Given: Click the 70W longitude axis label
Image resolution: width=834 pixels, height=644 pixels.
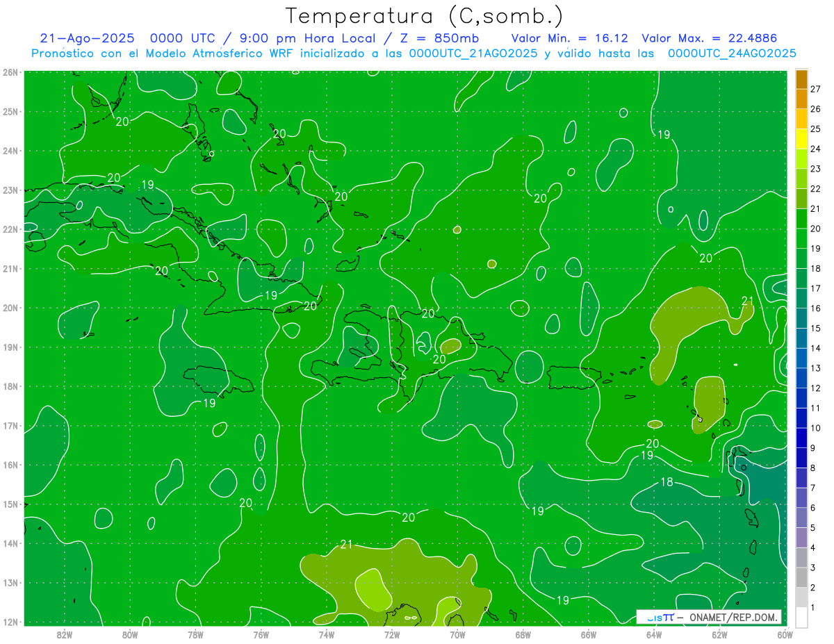Looking at the screenshot, I should pyautogui.click(x=457, y=634).
